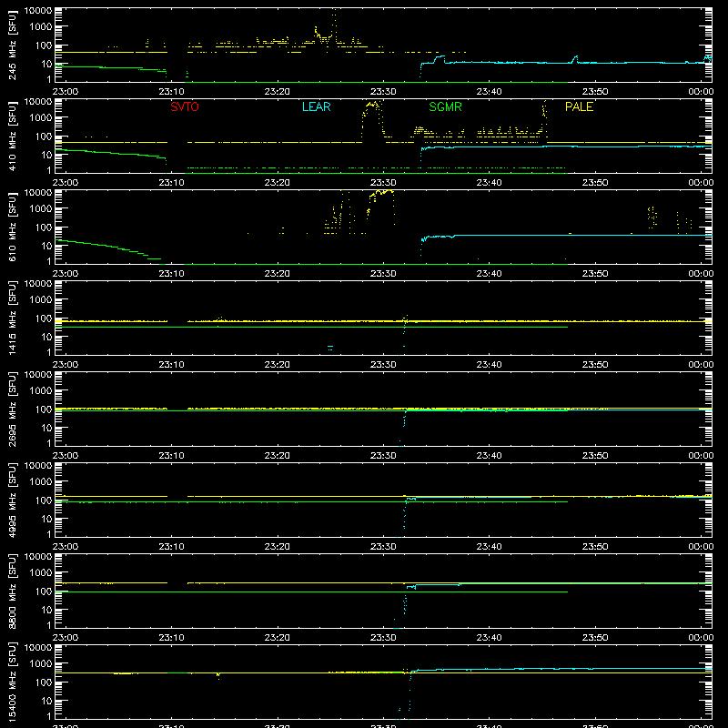Click the 1415 MHz [SFU] axis label
The height and width of the screenshot is (728, 728).
coord(13,318)
